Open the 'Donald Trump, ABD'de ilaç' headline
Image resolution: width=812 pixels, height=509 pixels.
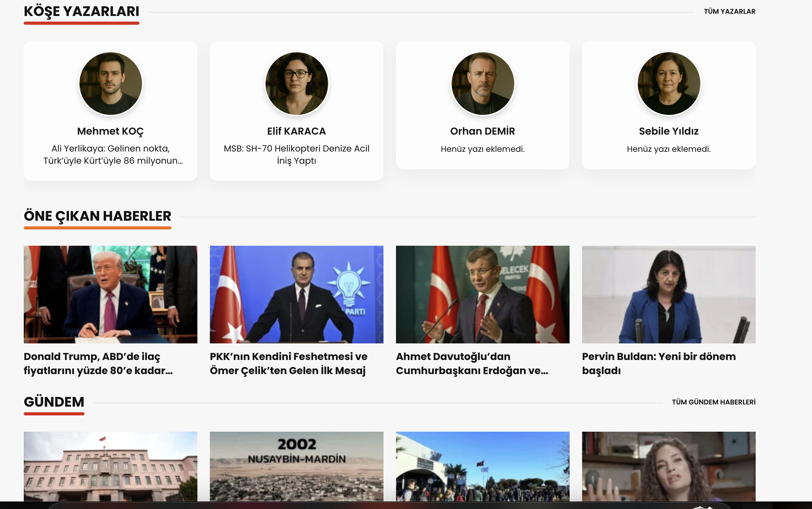pyautogui.click(x=98, y=363)
